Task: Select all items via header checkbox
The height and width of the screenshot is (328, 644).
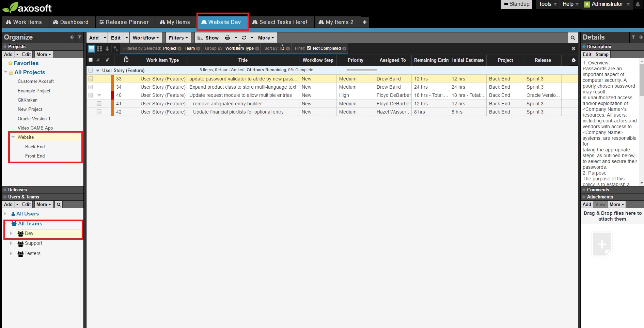Action: click(91, 60)
